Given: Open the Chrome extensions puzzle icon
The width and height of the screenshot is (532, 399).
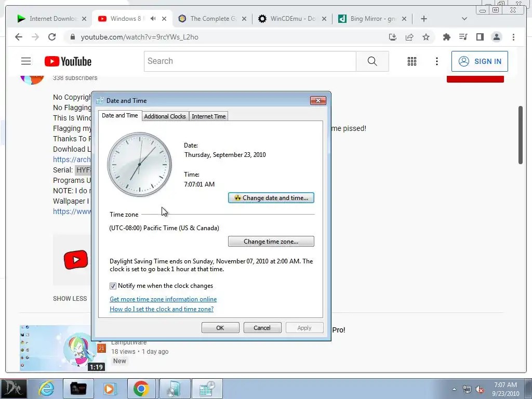Looking at the screenshot, I should (x=446, y=37).
